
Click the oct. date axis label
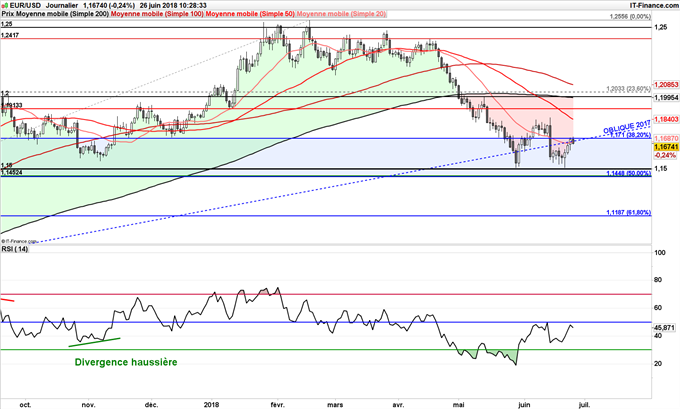coord(26,405)
